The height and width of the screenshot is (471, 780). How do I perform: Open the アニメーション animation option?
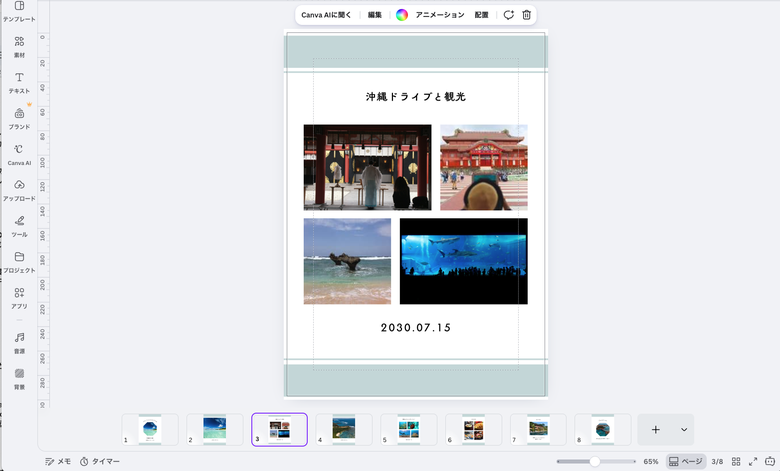coord(440,15)
